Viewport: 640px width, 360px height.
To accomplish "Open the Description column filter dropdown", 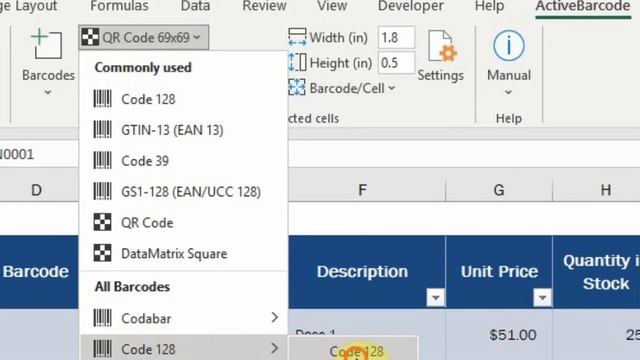I will [436, 297].
